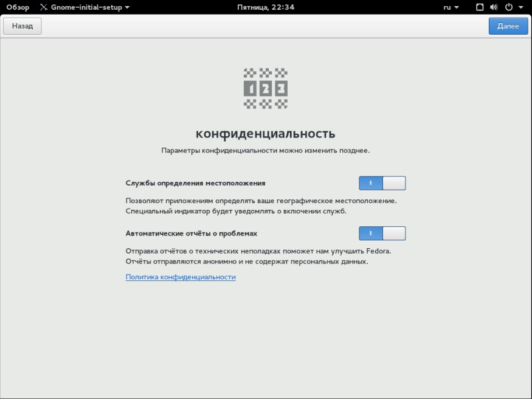Click the Gnome-initial-setup app icon in top bar
The width and height of the screenshot is (532, 399).
tap(44, 7)
